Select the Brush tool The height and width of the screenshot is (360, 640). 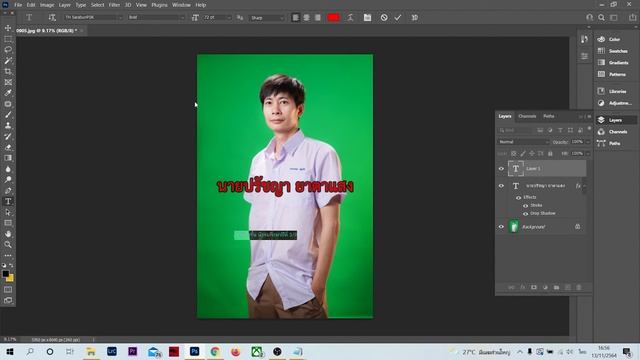tap(8, 115)
